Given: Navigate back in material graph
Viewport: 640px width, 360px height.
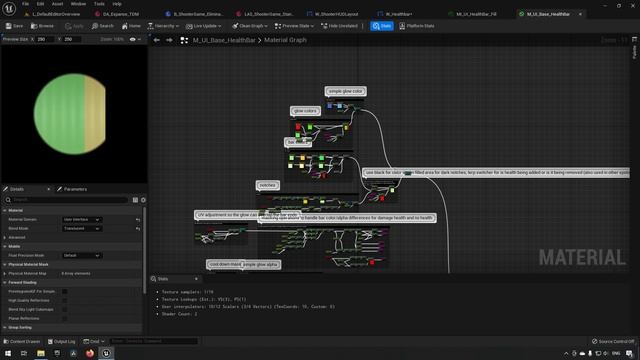Looking at the screenshot, I should 157,40.
